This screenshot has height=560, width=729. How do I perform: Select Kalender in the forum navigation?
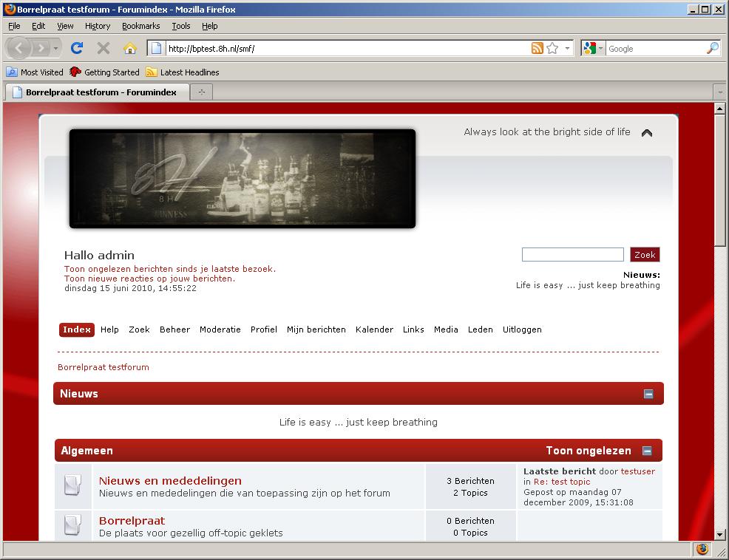[x=374, y=329]
